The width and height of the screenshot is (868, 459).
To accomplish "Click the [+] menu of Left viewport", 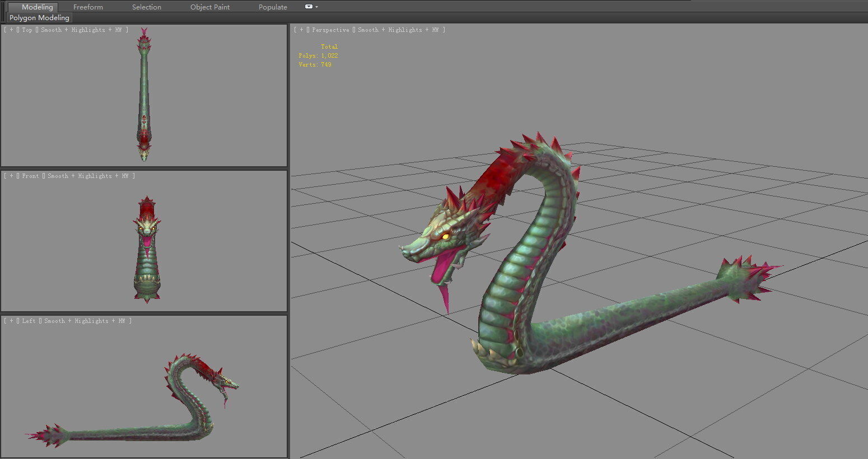I will pyautogui.click(x=11, y=321).
